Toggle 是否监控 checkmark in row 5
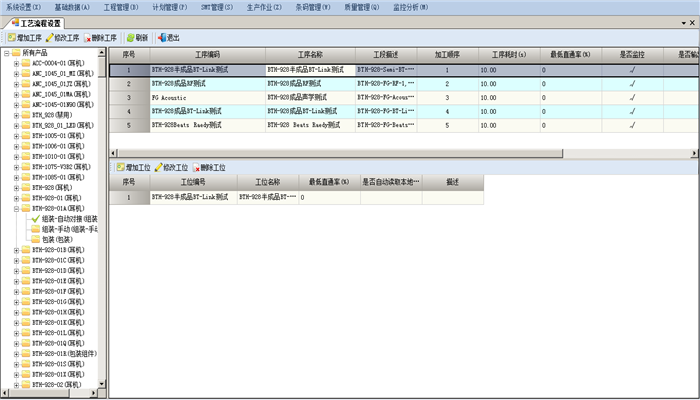 click(632, 125)
